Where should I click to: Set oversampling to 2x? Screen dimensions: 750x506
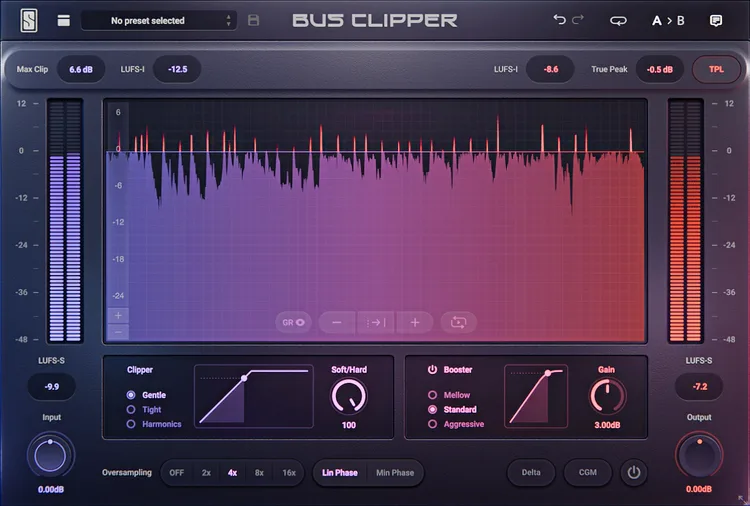206,473
